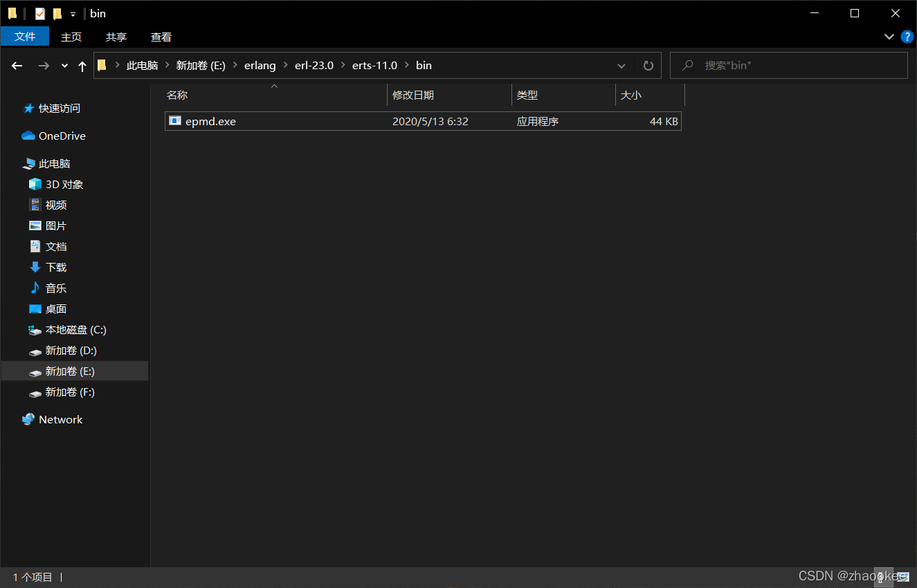The height and width of the screenshot is (588, 917).
Task: Select the epmd.exe file name
Action: coord(210,122)
